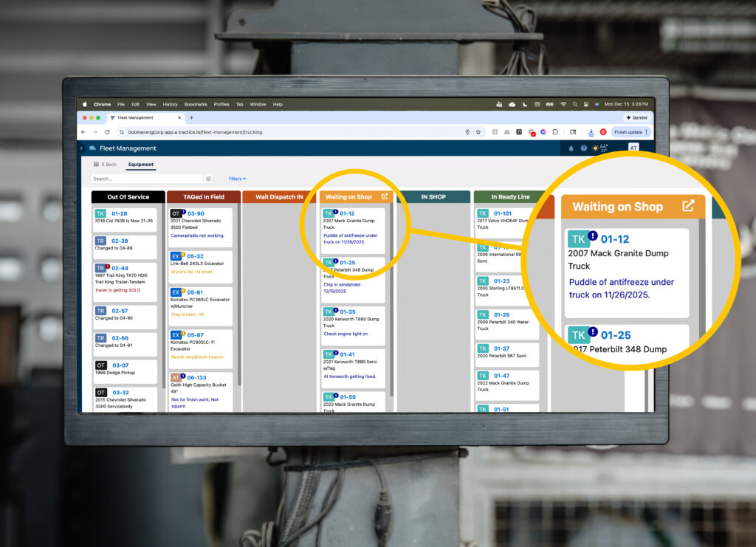Screen dimensions: 756x547
Task: Click the notifications bell icon
Action: coord(571,148)
